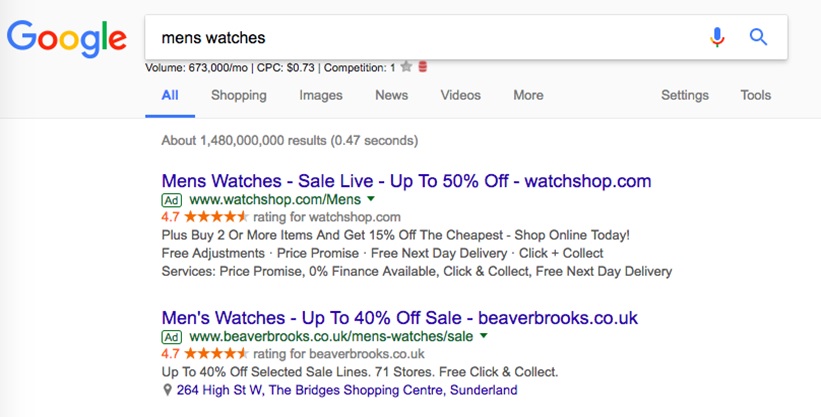Image resolution: width=821 pixels, height=417 pixels.
Task: Open the News results tab
Action: tap(392, 95)
